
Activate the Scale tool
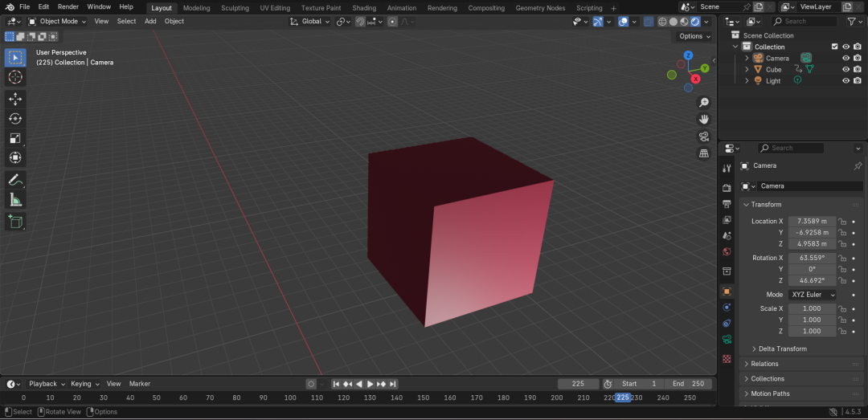(15, 138)
